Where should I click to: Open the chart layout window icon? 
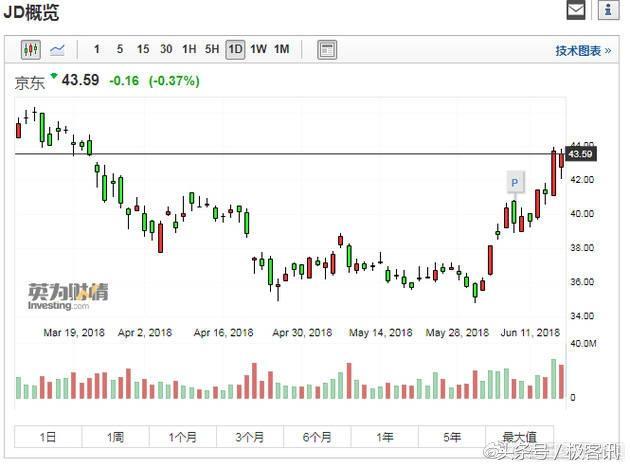(x=327, y=50)
